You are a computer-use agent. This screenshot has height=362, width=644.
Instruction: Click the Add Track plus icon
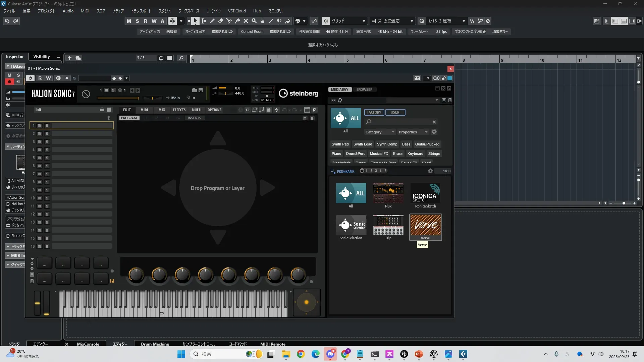[69, 58]
